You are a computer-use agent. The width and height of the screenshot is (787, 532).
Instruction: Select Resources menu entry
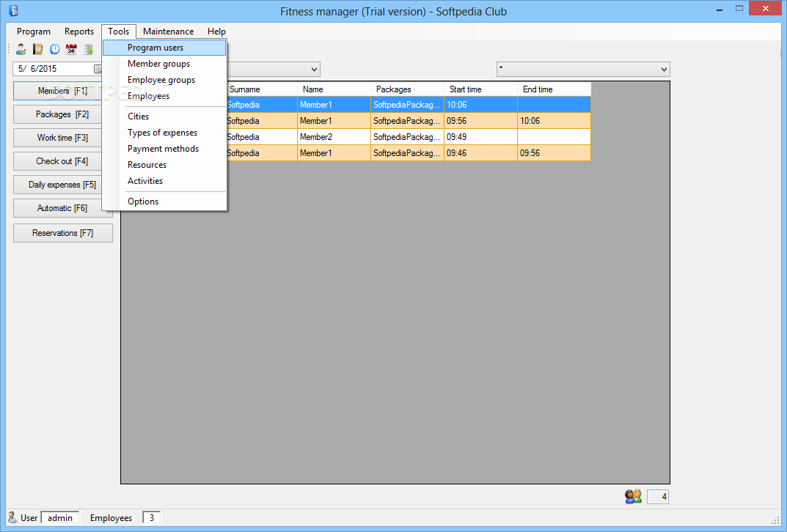tap(164, 164)
